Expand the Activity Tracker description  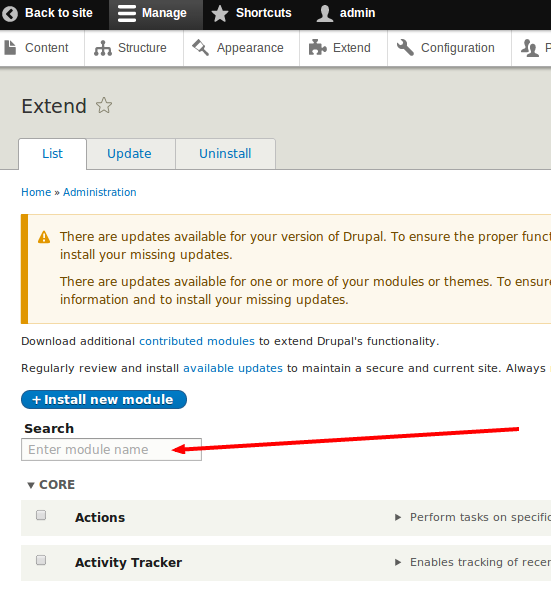pos(398,563)
